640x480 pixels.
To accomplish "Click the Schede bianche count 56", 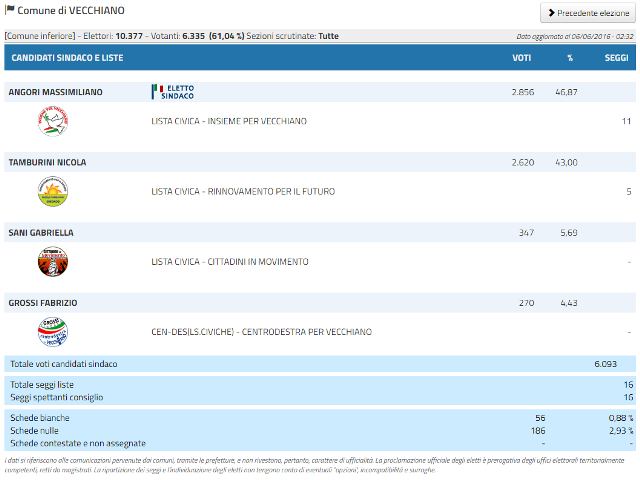I will (x=540, y=418).
